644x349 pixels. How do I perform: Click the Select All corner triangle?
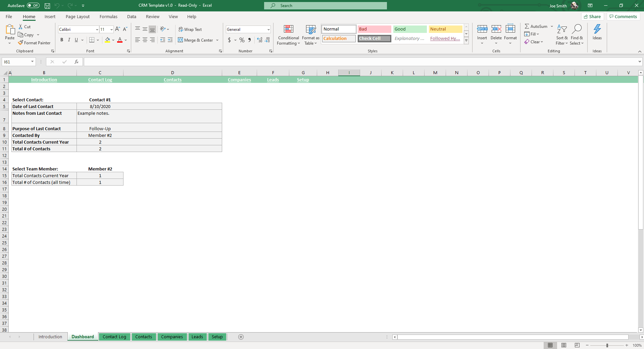(5, 73)
